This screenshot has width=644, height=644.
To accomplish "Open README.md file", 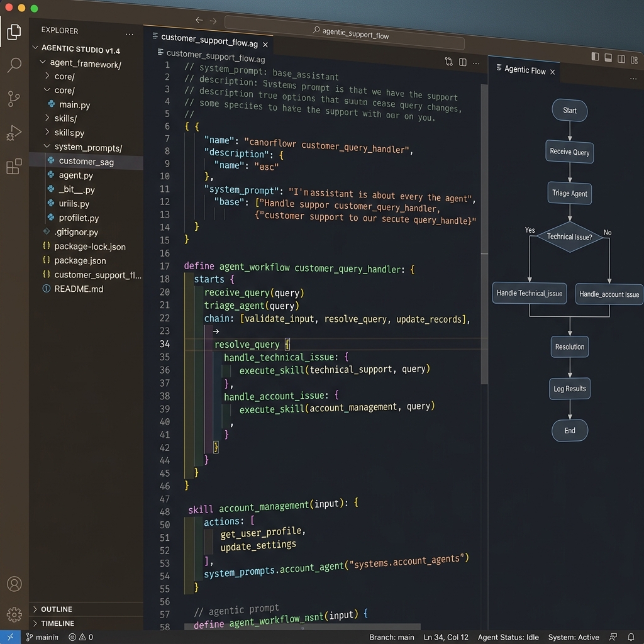I will (79, 289).
